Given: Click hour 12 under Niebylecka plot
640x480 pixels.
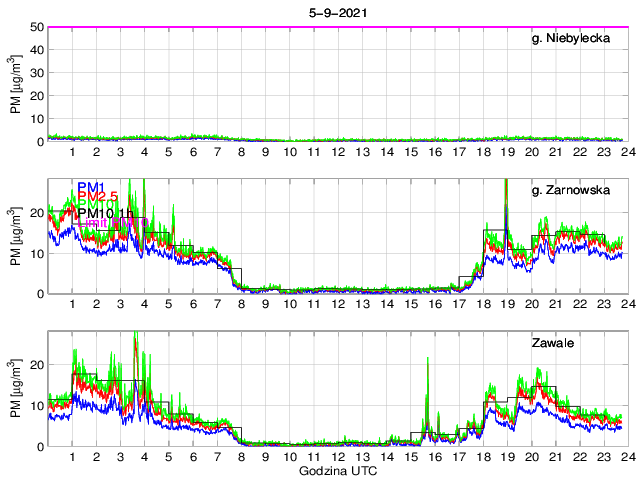Looking at the screenshot, I should tap(338, 152).
